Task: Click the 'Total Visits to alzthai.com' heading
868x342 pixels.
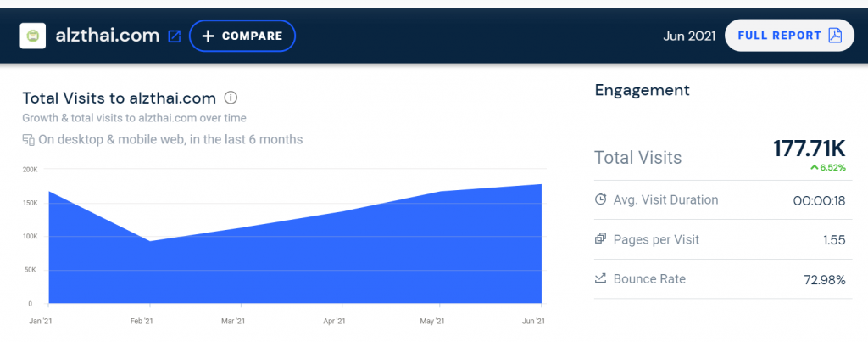Action: click(x=119, y=98)
